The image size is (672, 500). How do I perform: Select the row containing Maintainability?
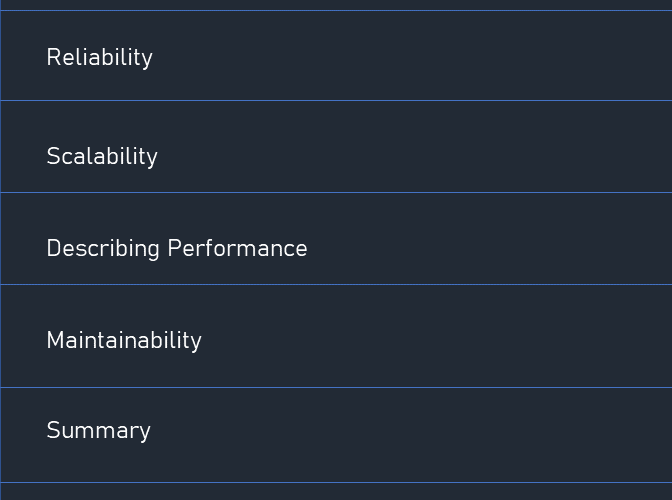[336, 336]
